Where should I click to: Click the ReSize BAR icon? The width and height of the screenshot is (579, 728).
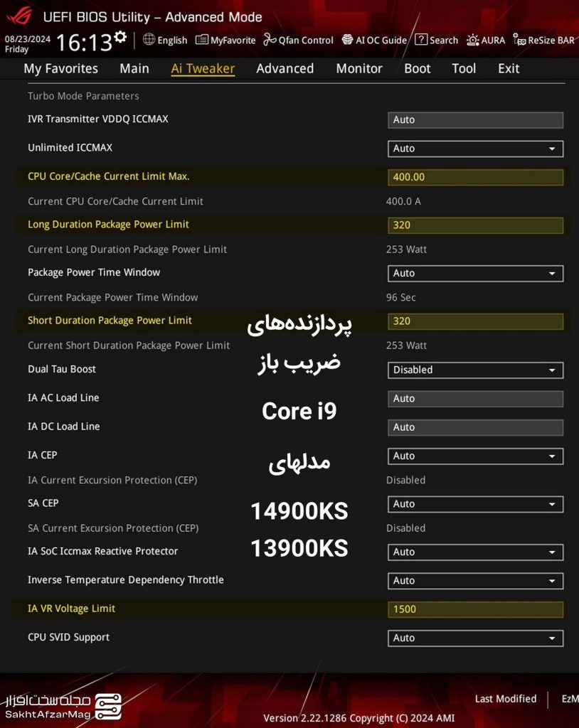[519, 40]
